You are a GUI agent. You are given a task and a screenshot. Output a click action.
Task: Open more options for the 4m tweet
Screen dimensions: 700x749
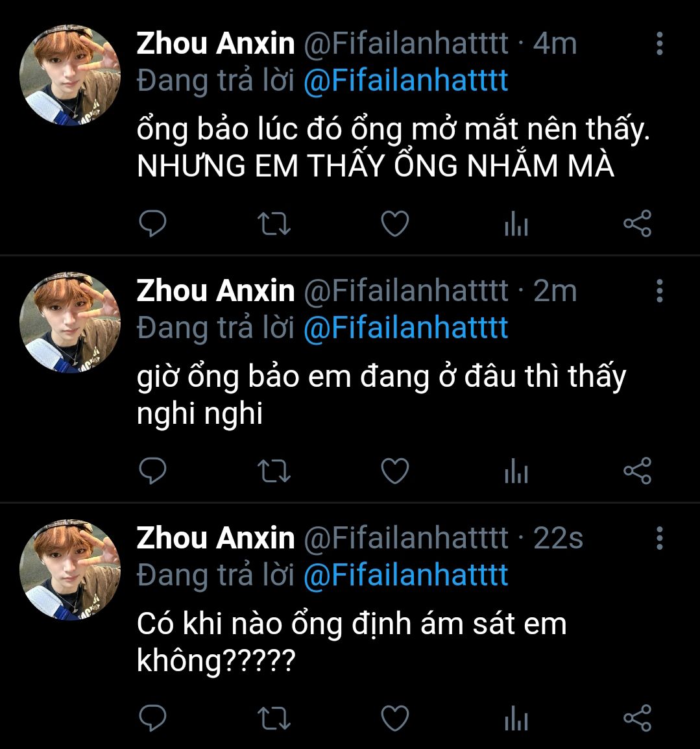[x=659, y=43]
